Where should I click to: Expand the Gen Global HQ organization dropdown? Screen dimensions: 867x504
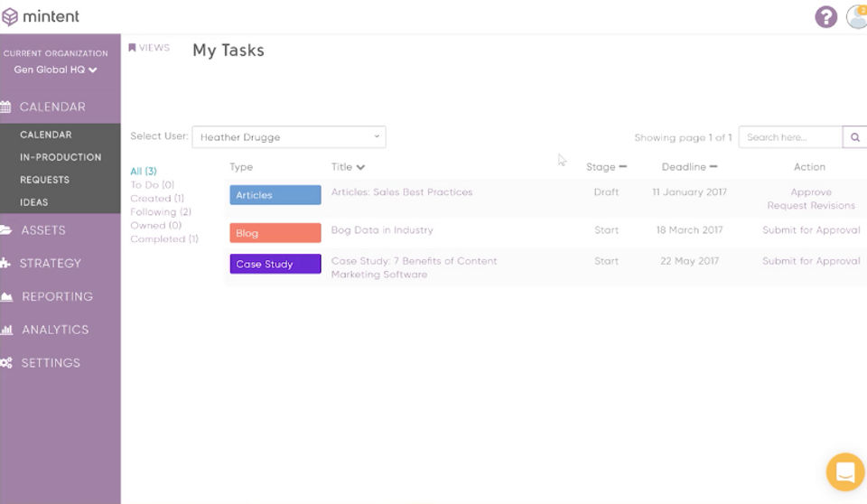(x=55, y=70)
